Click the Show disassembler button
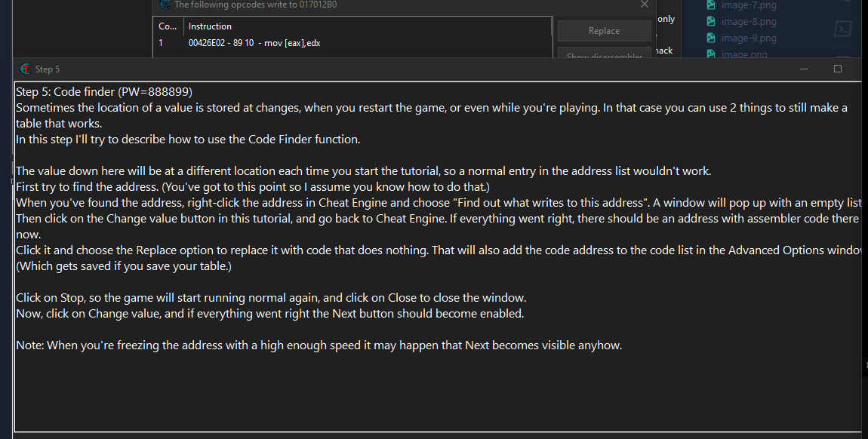Image resolution: width=868 pixels, height=439 pixels. [604, 56]
